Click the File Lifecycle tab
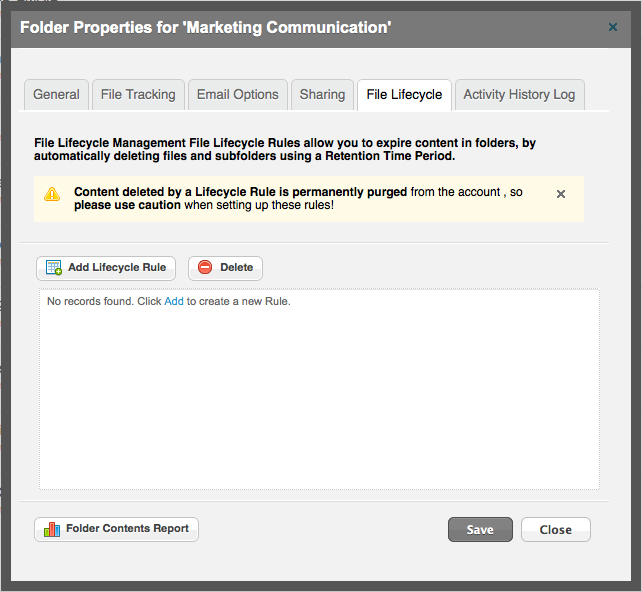The width and height of the screenshot is (642, 592). click(x=405, y=95)
